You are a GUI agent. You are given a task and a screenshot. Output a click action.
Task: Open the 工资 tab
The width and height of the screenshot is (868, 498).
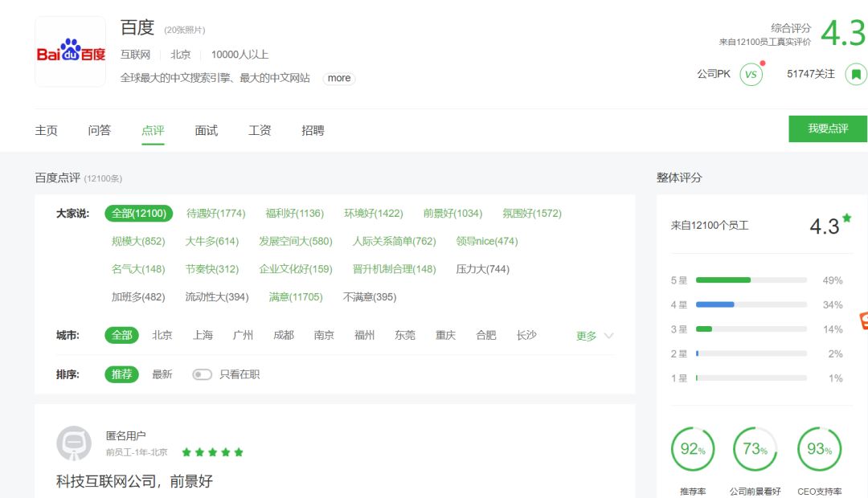pos(259,131)
